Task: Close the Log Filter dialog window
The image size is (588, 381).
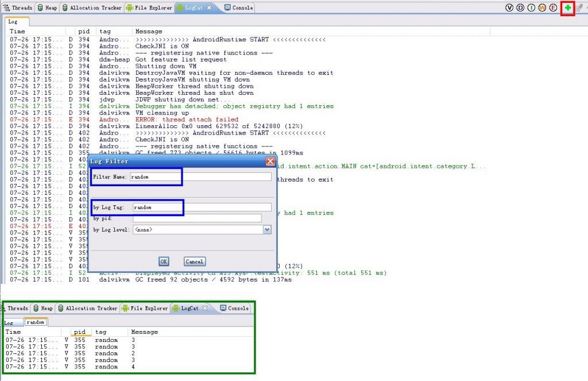Action: click(270, 161)
